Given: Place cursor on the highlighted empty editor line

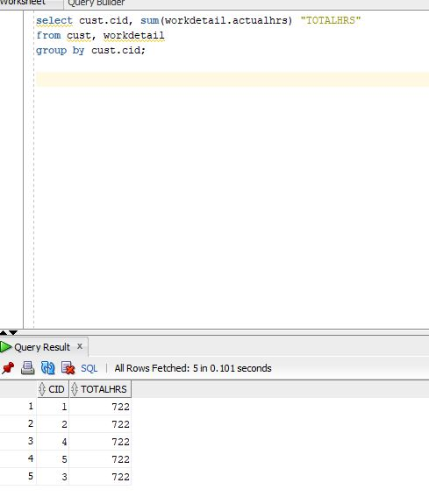Looking at the screenshot, I should (x=232, y=80).
